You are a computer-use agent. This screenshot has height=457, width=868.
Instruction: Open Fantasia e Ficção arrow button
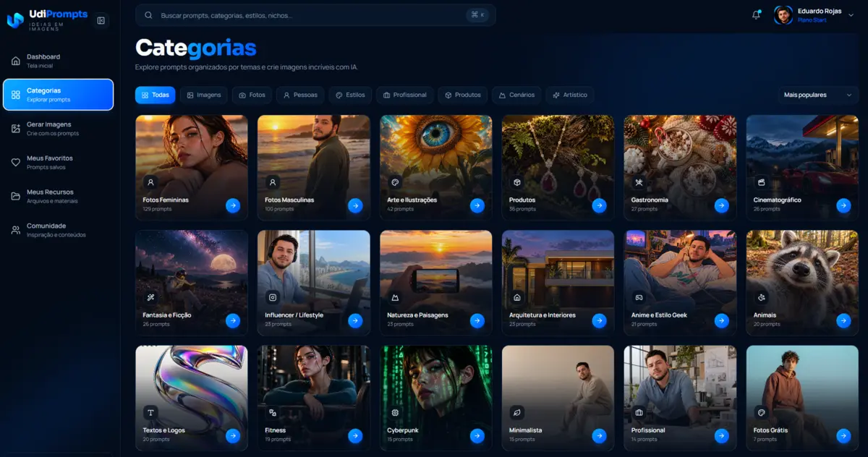coord(232,321)
